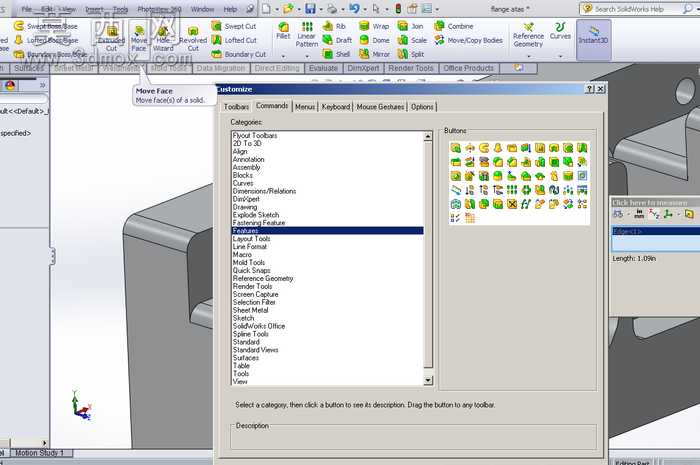The image size is (700, 465).
Task: Click the Dome feature tool
Action: 374,40
